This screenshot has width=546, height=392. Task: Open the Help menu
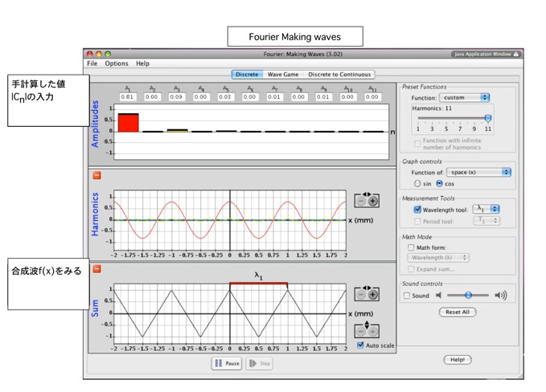(142, 63)
